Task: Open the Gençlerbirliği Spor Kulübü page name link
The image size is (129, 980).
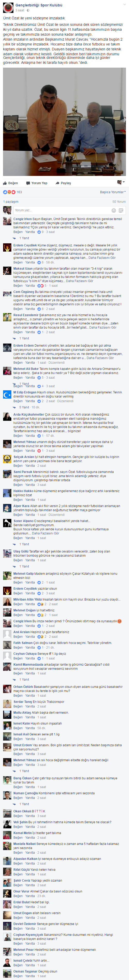Action: (39, 5)
